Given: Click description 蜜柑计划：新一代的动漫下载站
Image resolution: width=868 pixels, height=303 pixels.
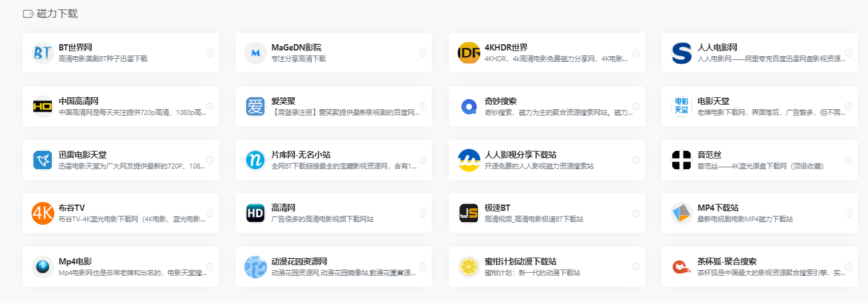Looking at the screenshot, I should tap(532, 273).
